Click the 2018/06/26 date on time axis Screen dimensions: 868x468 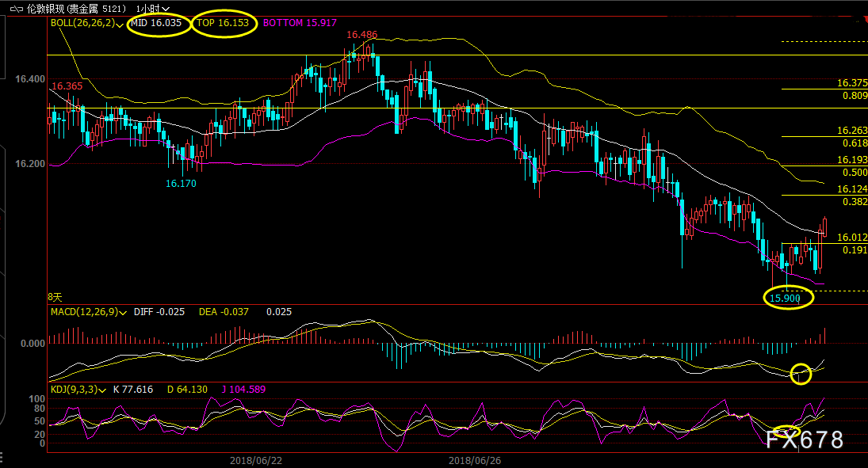(475, 460)
